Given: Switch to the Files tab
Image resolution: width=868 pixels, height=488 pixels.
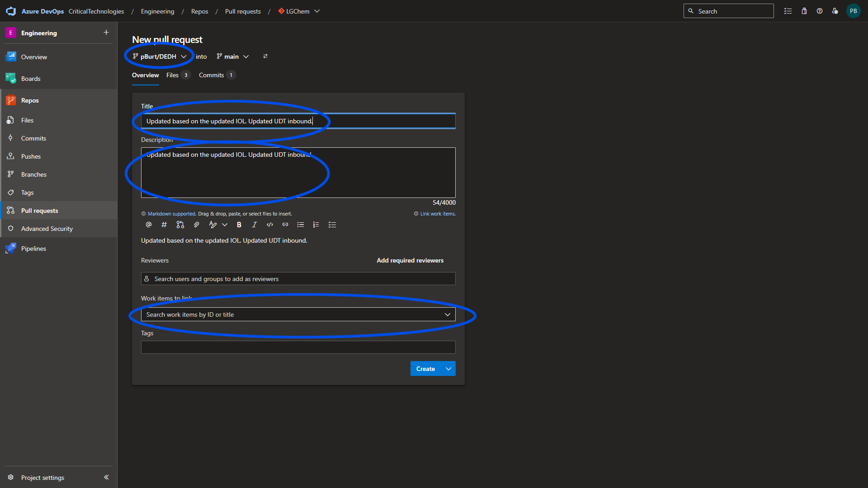Looking at the screenshot, I should point(173,75).
